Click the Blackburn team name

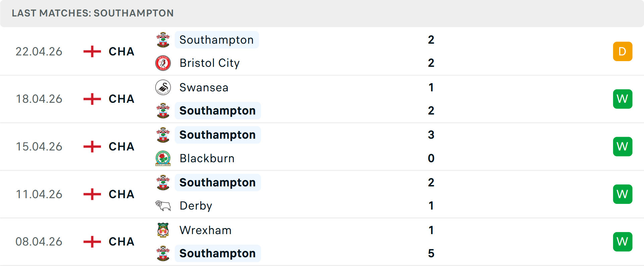coord(207,158)
